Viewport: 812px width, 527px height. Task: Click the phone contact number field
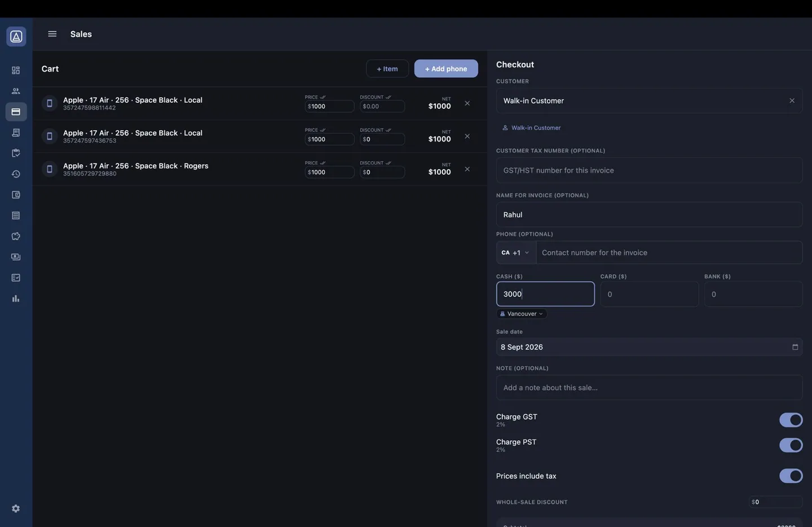pyautogui.click(x=669, y=253)
